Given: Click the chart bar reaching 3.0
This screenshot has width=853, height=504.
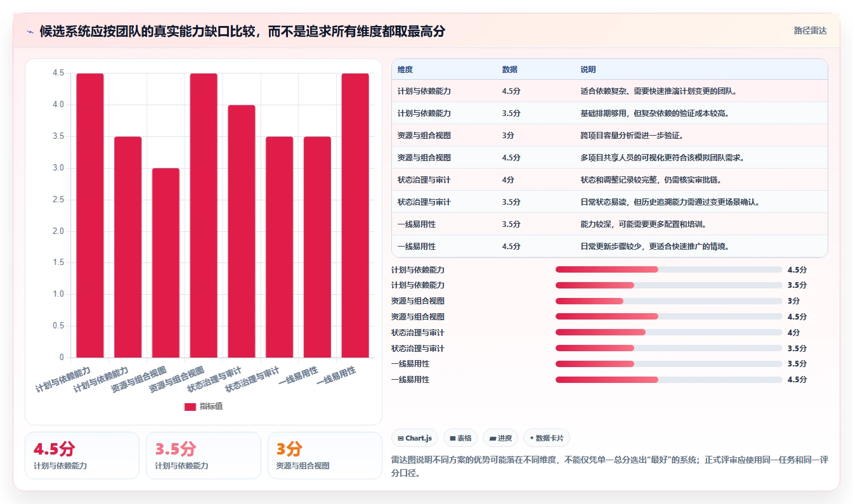Looking at the screenshot, I should 166,262.
